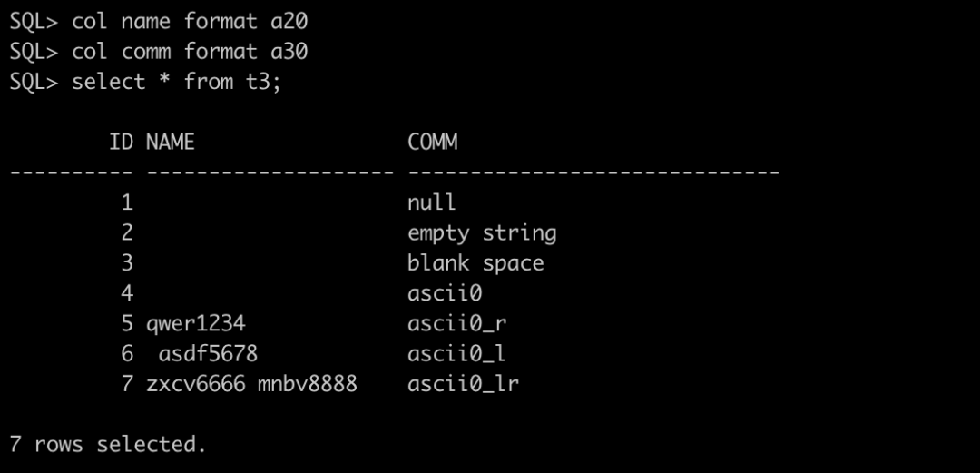980x473 pixels.
Task: Click the dashed separator under the COMM header
Action: coord(593,172)
